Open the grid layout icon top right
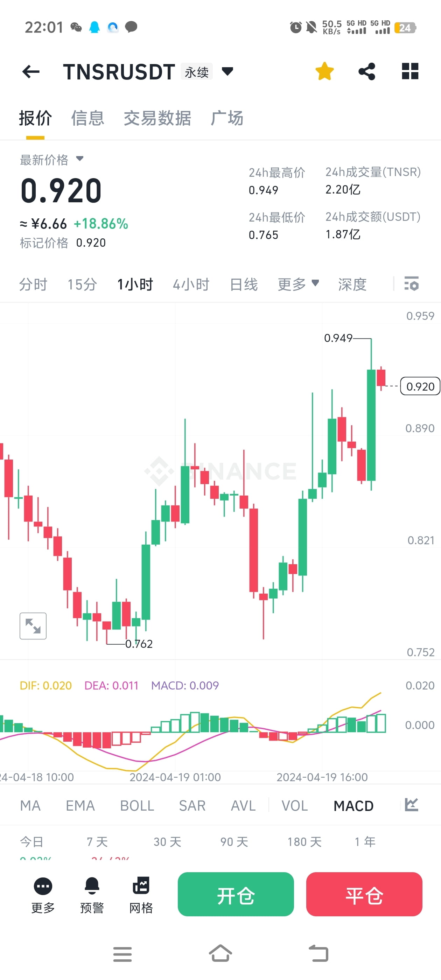 pos(410,71)
